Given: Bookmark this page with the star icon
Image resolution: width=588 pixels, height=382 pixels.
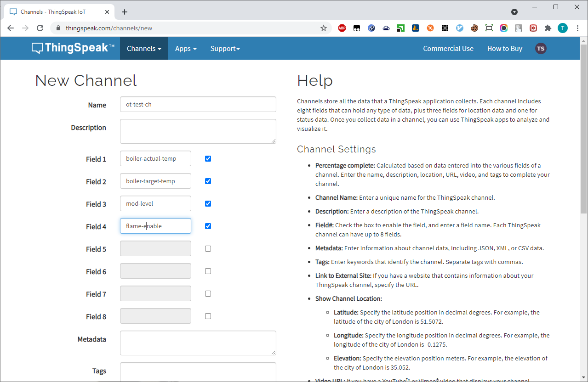Looking at the screenshot, I should pos(324,28).
